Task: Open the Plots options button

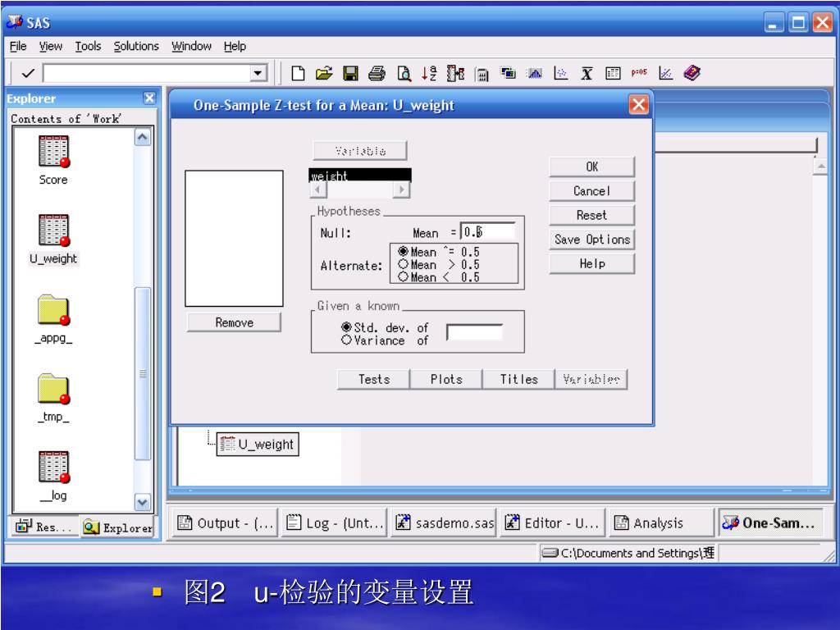Action: tap(445, 379)
